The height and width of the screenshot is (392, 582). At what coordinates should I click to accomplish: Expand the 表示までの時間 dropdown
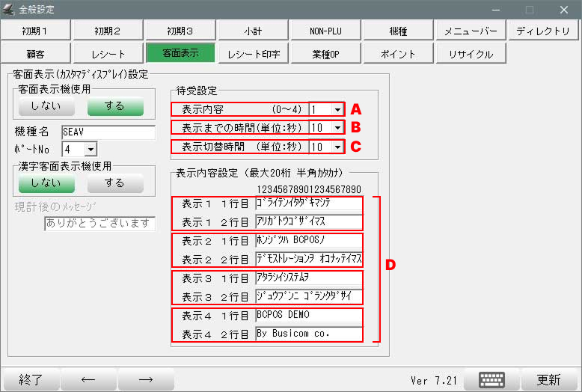(x=337, y=128)
